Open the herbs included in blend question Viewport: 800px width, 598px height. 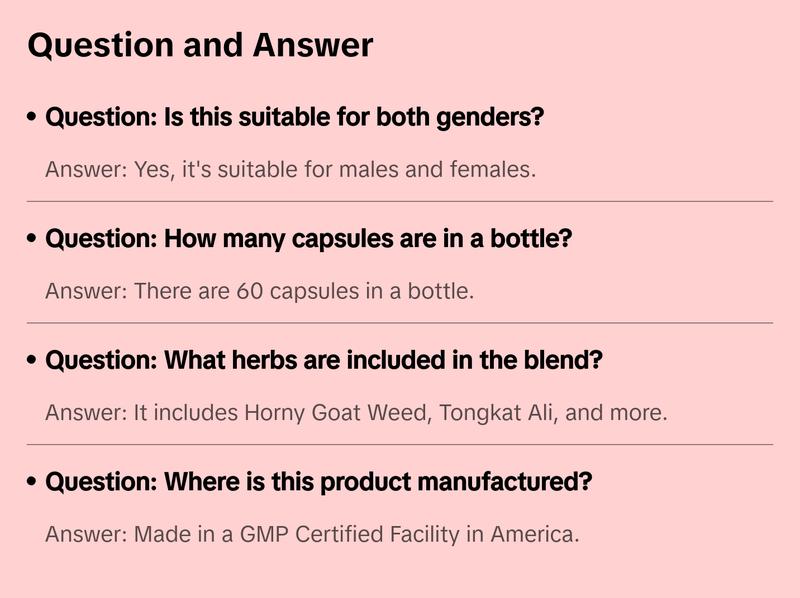(324, 361)
